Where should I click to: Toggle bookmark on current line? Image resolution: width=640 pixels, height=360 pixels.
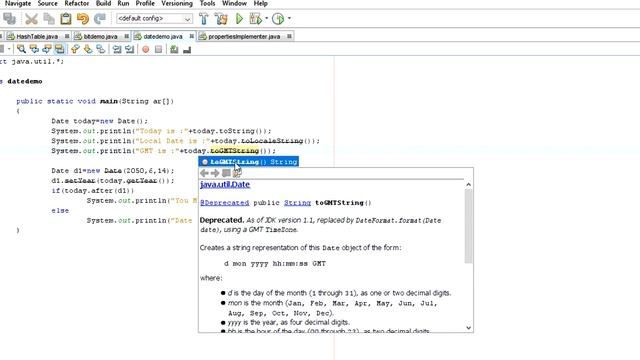[100, 49]
